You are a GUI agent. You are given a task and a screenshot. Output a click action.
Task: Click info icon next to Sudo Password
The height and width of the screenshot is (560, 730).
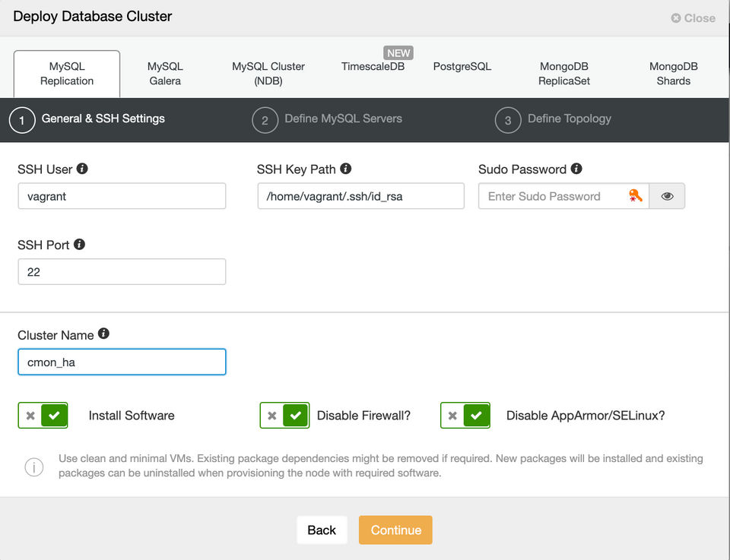pos(576,169)
